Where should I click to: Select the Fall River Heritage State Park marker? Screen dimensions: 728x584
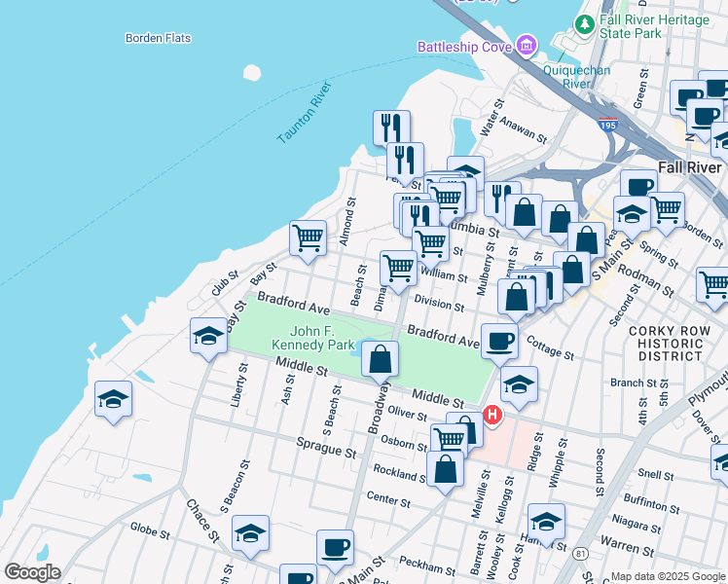coord(585,26)
